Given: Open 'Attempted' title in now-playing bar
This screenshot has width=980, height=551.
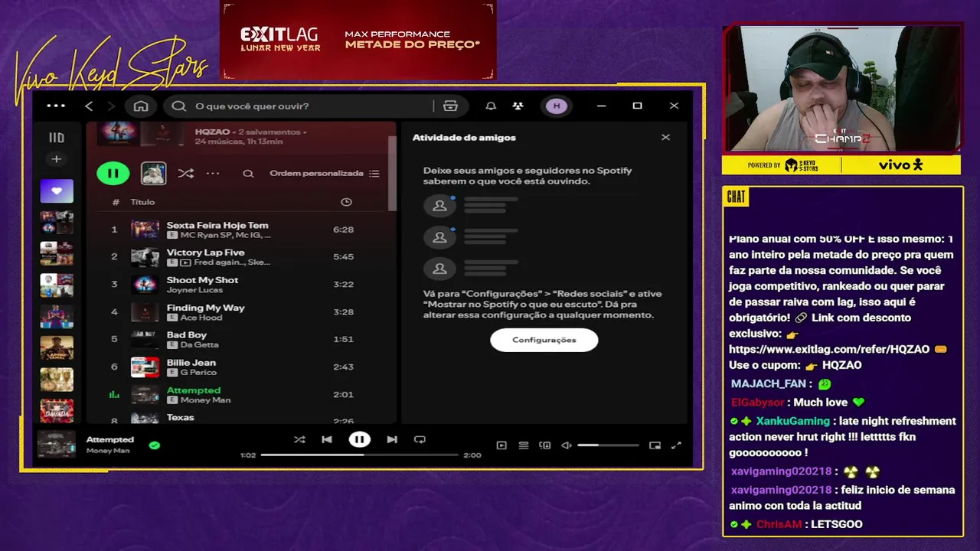Looking at the screenshot, I should coord(109,439).
